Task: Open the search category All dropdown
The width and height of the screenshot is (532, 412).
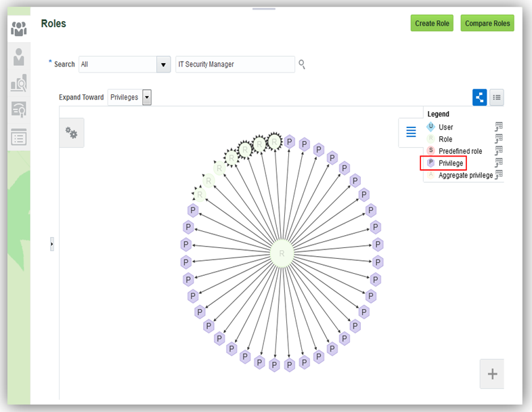Action: [x=163, y=64]
